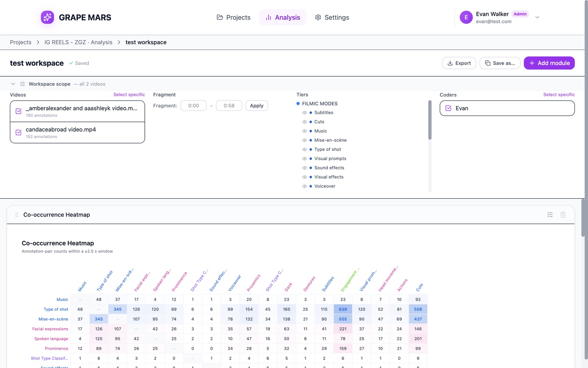The width and height of the screenshot is (588, 368).
Task: Toggle Type of shot tier visibility
Action: point(304,149)
